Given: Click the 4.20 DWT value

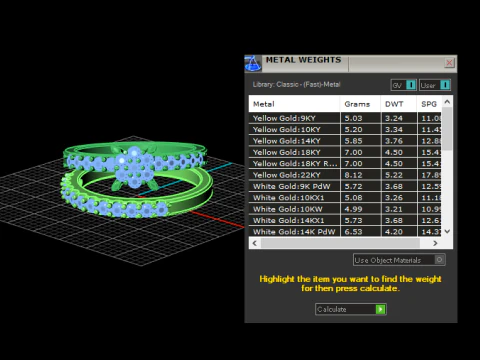Looking at the screenshot, I should click(x=394, y=232).
